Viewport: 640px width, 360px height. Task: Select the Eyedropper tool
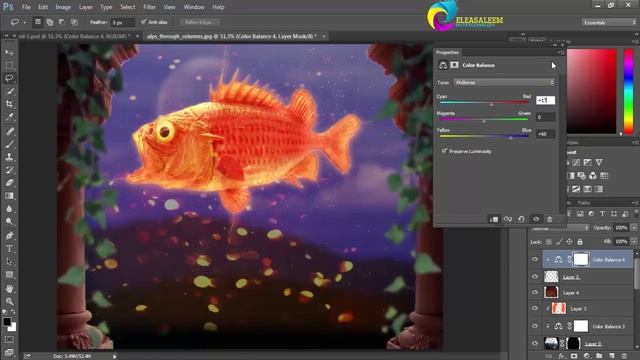(x=9, y=117)
